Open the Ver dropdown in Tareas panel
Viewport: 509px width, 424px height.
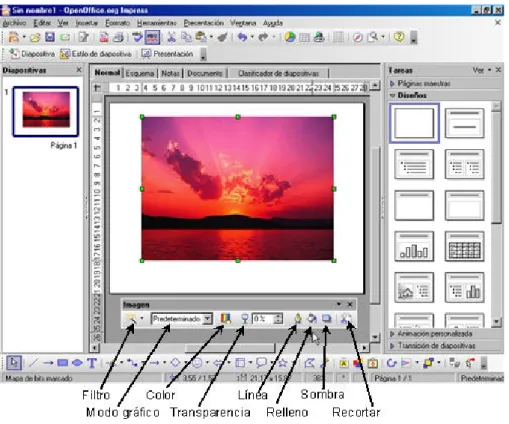coord(482,70)
